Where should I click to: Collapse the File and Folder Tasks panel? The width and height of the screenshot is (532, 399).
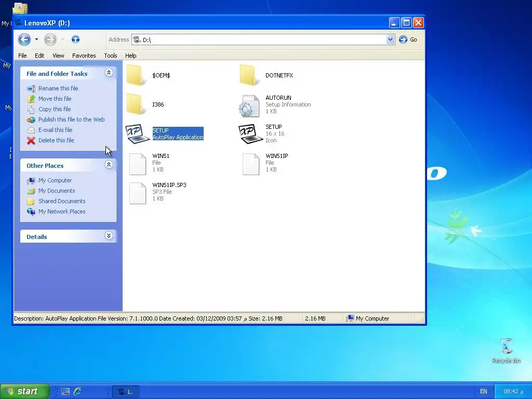coord(109,73)
